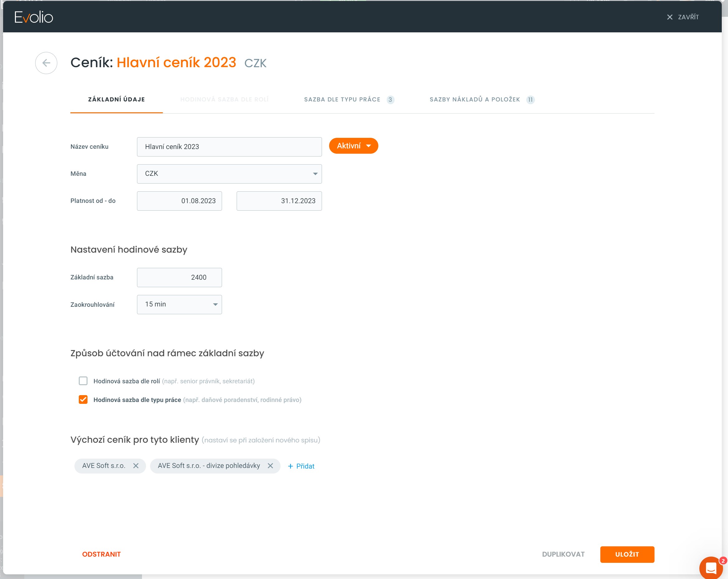The width and height of the screenshot is (728, 579).
Task: Click the Evolio logo
Action: click(33, 17)
